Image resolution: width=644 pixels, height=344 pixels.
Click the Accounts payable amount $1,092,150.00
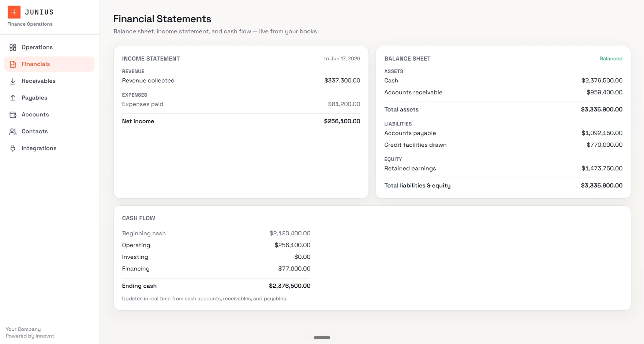(602, 133)
